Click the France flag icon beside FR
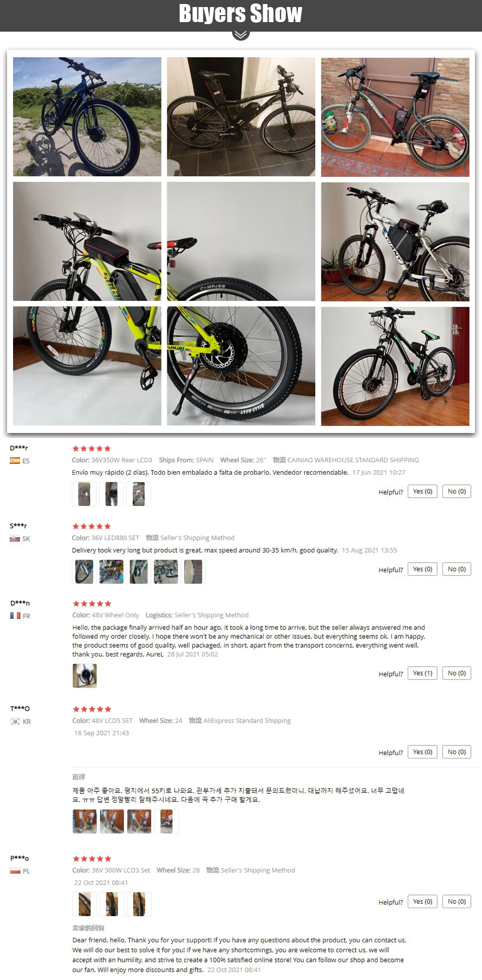 (x=15, y=616)
